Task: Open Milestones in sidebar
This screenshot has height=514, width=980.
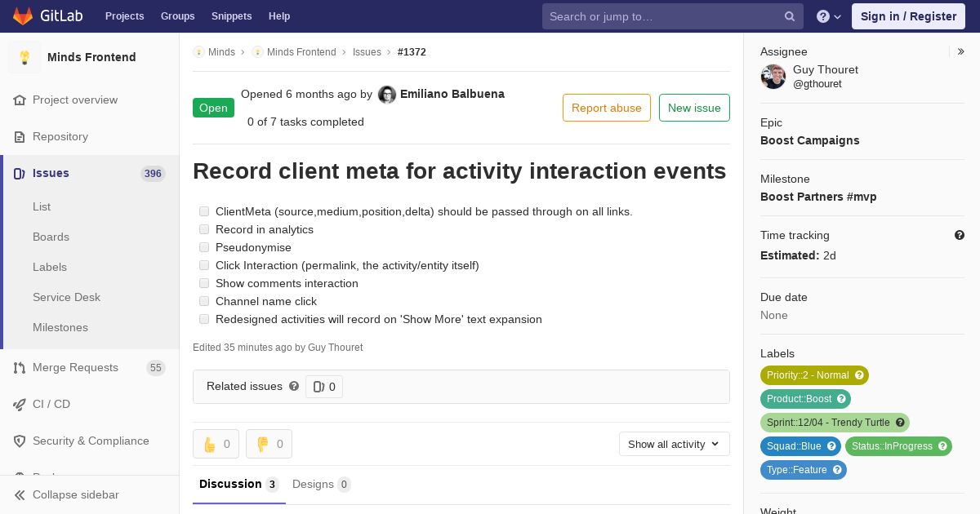Action: pyautogui.click(x=60, y=328)
